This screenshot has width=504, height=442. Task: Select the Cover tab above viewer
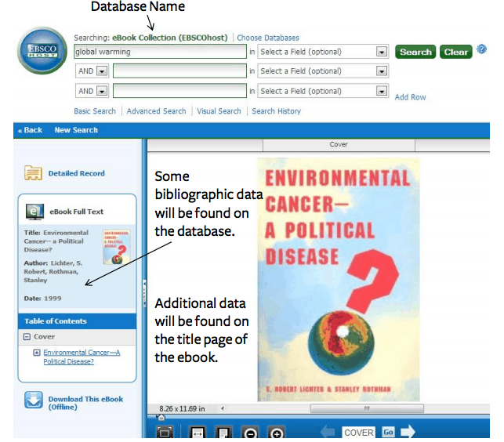[x=339, y=145]
